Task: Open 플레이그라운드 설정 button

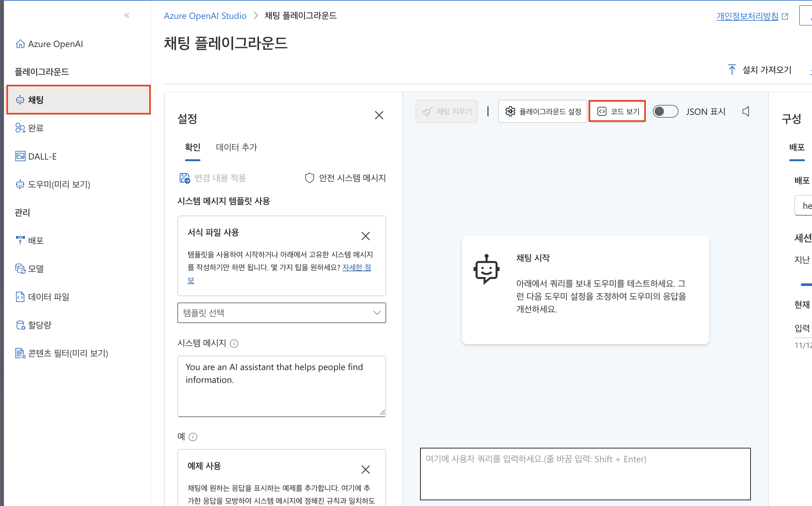Action: [x=543, y=111]
